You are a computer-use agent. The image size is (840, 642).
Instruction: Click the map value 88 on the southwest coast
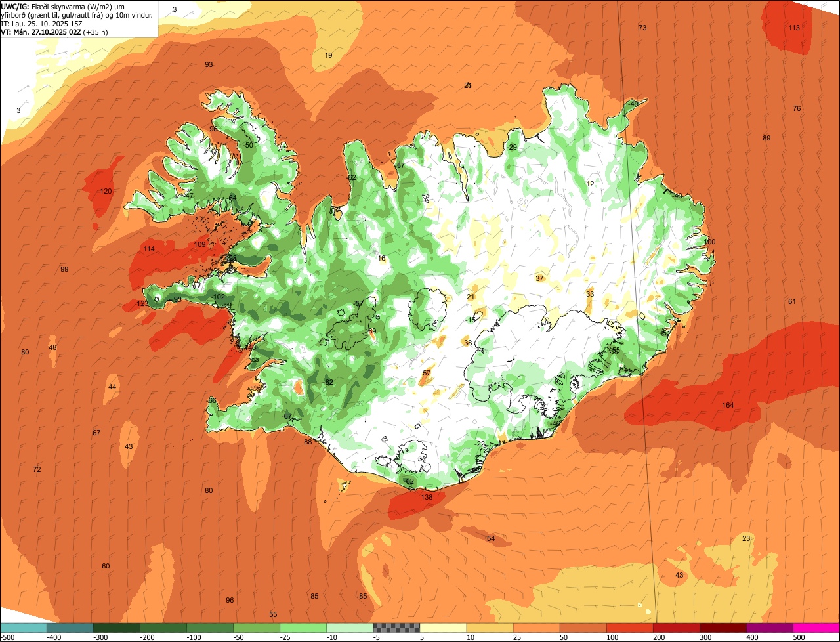[308, 442]
